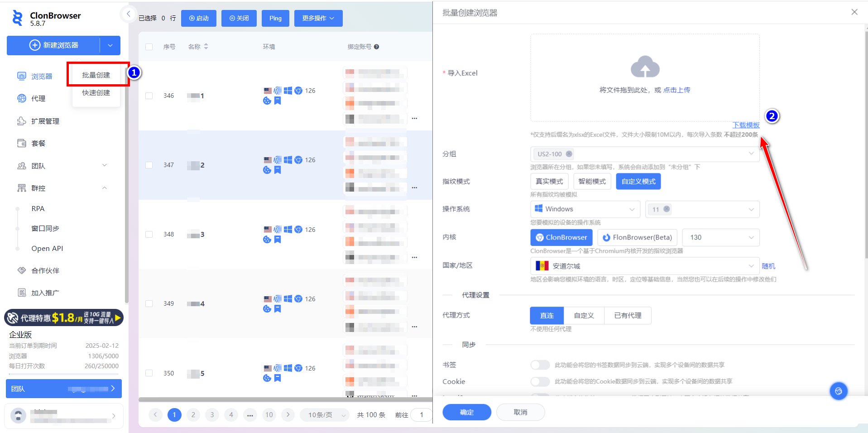Click the 扩展管理 puzzle icon
The image size is (868, 433).
pos(22,121)
